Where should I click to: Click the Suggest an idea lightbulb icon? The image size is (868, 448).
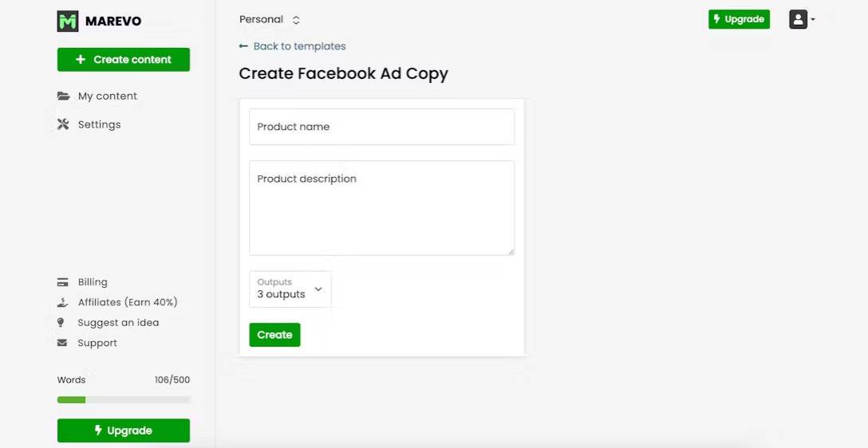tap(61, 323)
